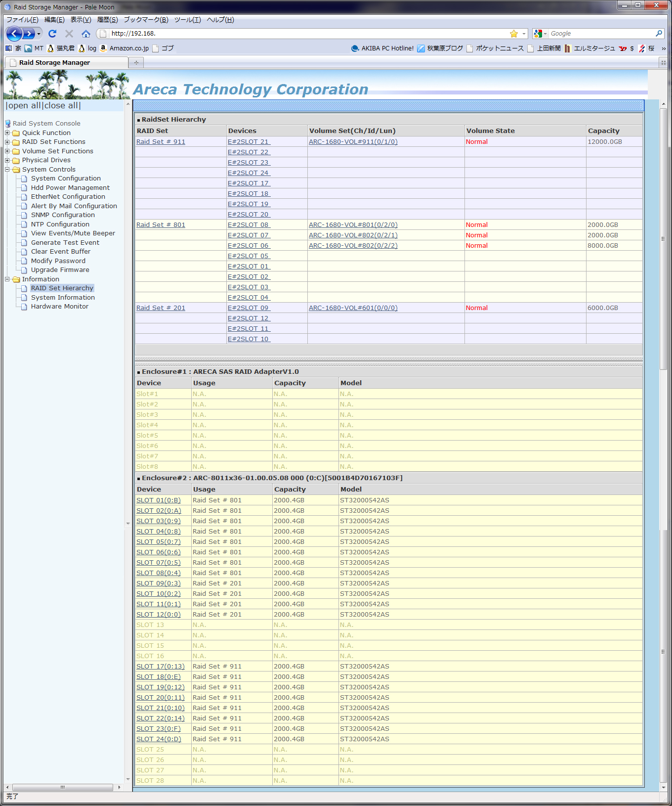The width and height of the screenshot is (672, 806).
Task: Click the sidebar horizontal scrollbar
Action: pyautogui.click(x=63, y=787)
